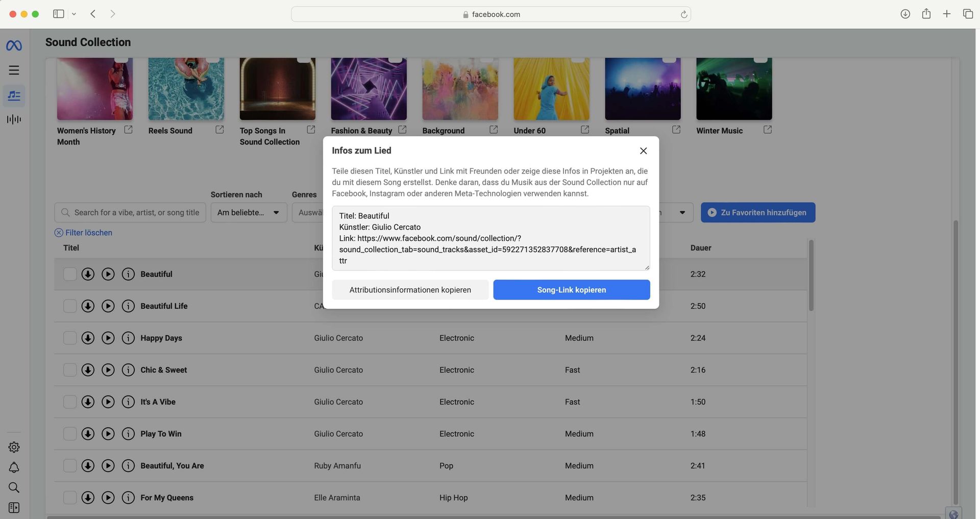
Task: Tick checkbox for It's A Vibe
Action: pos(70,402)
